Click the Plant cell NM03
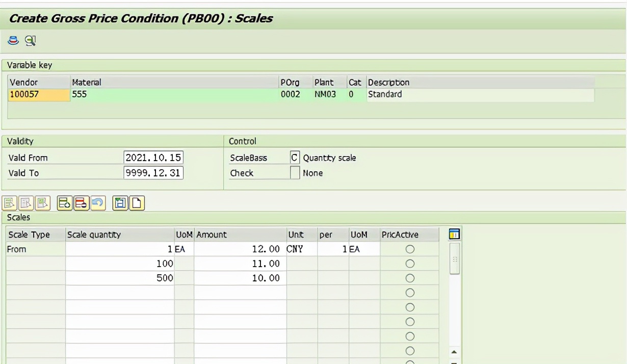The image size is (627, 364). (329, 94)
